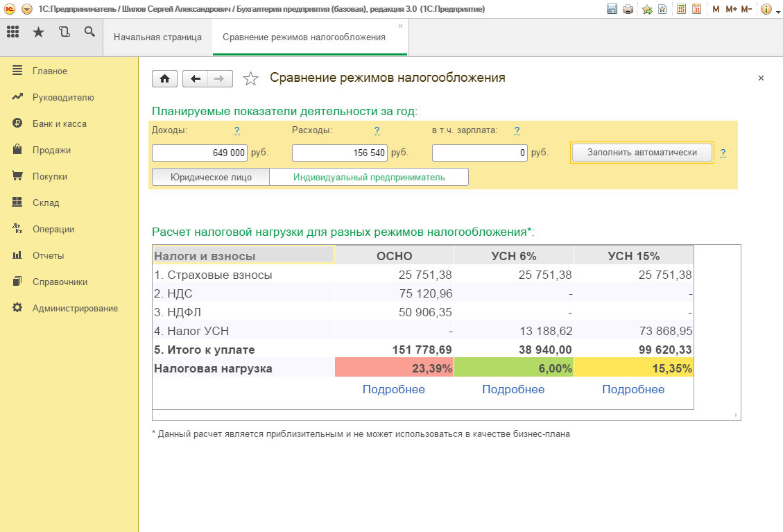Click the home button on form toolbar
This screenshot has width=783, height=532.
pos(164,78)
